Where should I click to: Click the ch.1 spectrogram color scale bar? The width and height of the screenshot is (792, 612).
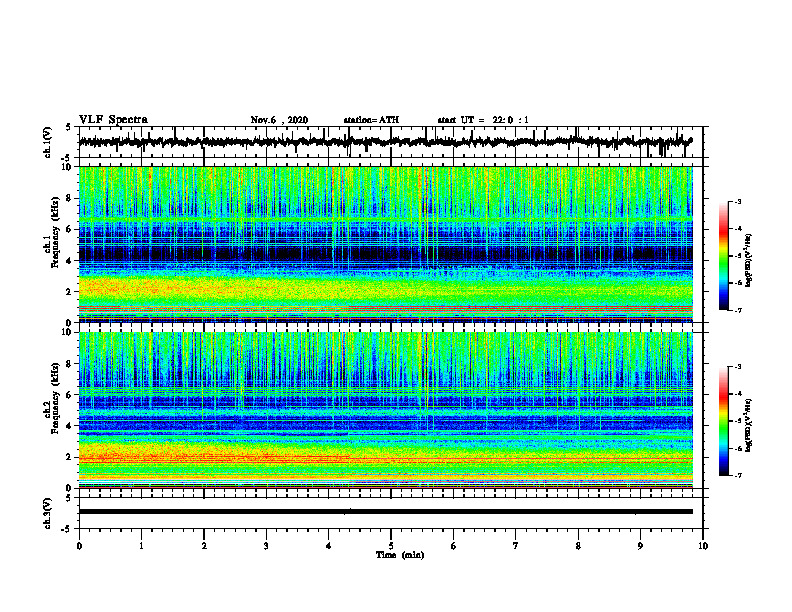pos(724,256)
